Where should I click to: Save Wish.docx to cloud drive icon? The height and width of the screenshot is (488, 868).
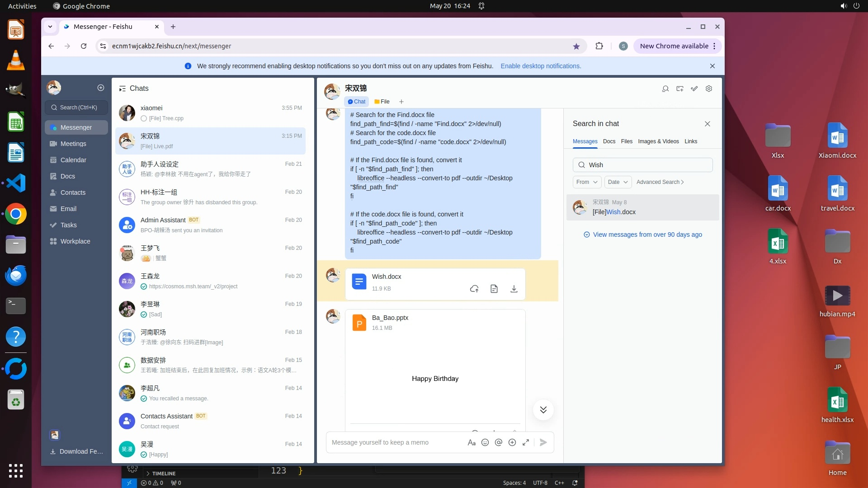[x=474, y=289]
